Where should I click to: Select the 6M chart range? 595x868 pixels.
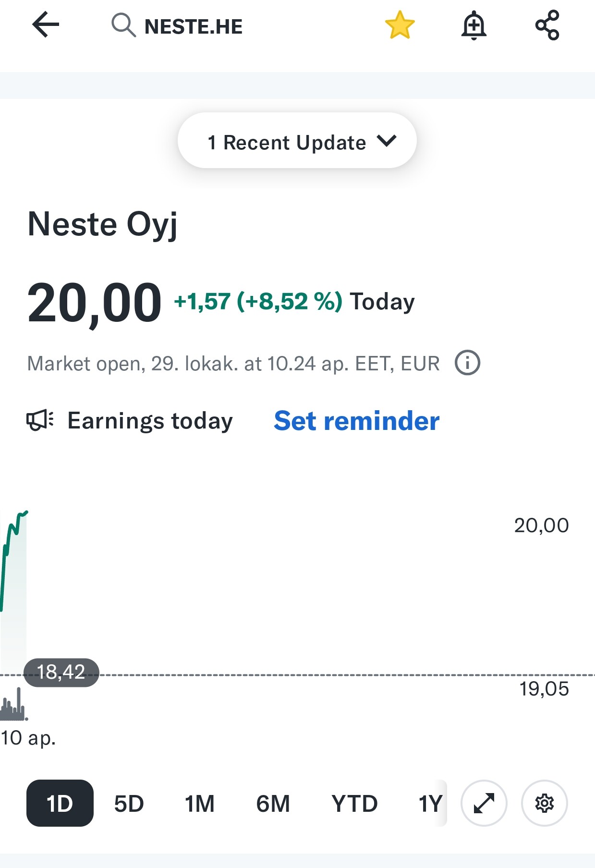coord(273,803)
